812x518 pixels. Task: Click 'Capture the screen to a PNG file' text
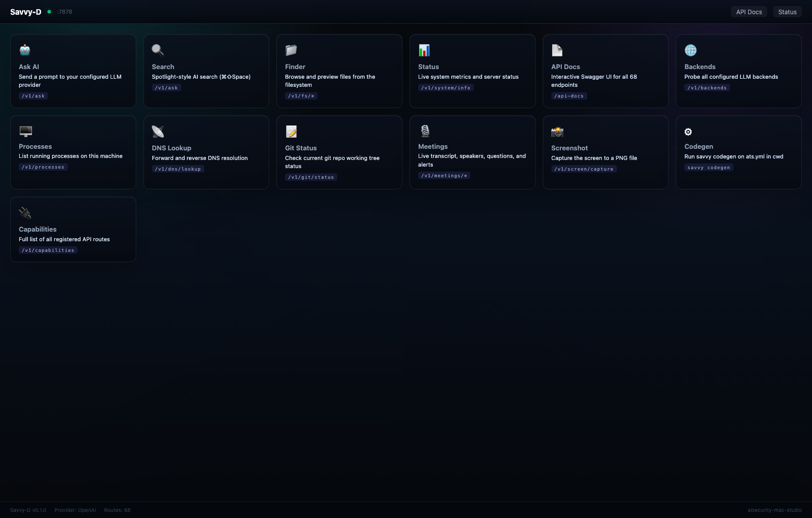tap(594, 158)
